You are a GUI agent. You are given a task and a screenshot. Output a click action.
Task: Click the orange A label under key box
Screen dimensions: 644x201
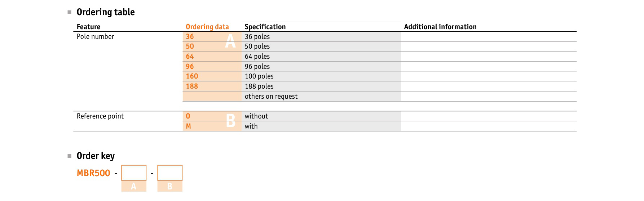tap(134, 186)
